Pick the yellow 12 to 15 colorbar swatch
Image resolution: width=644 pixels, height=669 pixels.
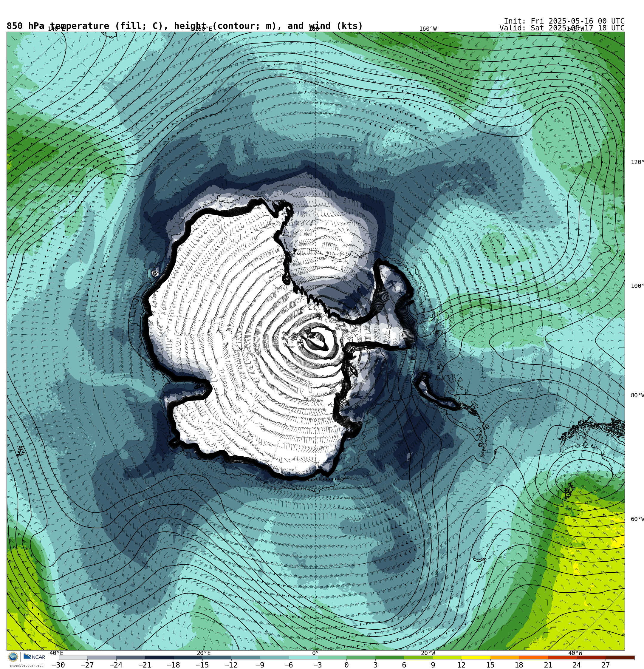pos(476,658)
